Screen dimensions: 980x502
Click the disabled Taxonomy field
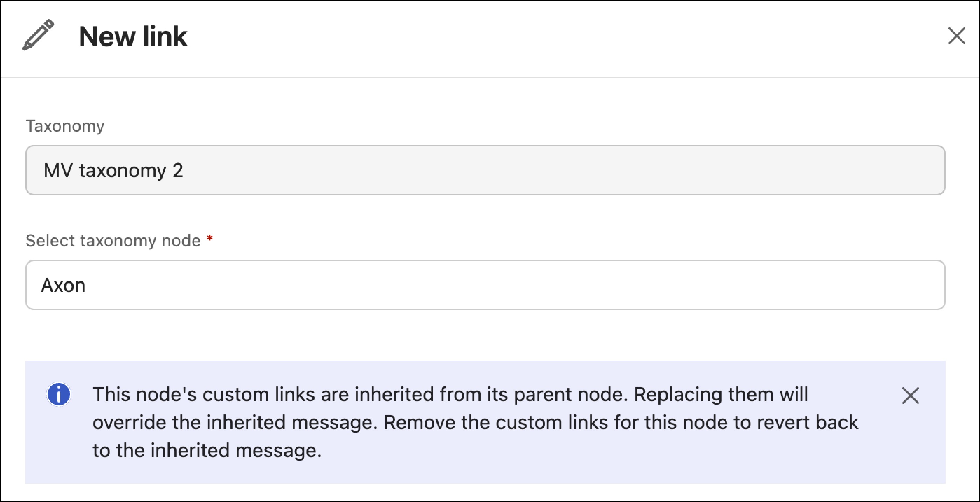click(485, 170)
